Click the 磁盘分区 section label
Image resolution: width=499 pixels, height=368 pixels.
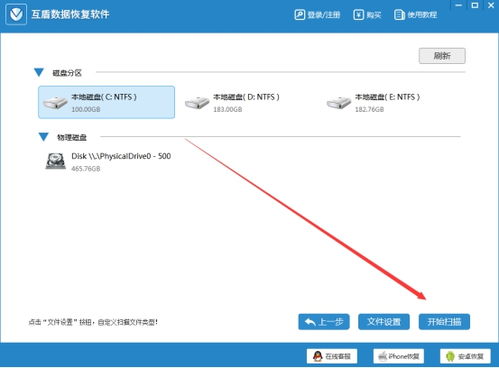[x=67, y=73]
